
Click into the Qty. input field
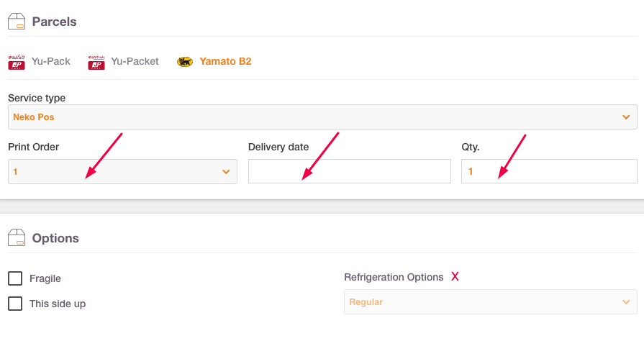point(549,171)
